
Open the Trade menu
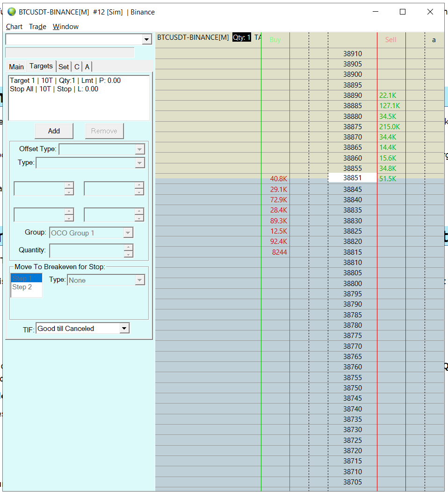[x=37, y=27]
